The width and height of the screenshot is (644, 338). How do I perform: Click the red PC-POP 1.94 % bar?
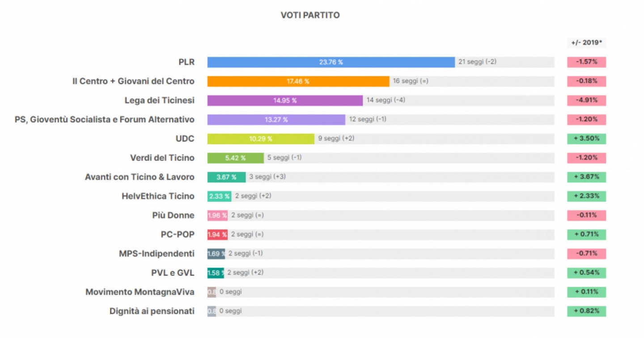click(217, 234)
